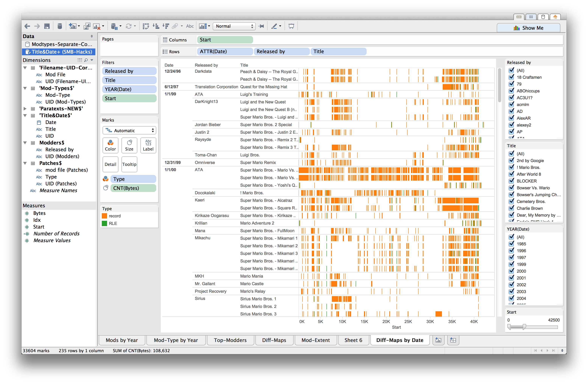588x384 pixels.
Task: Open the view cards chart icon
Action: pos(203,26)
